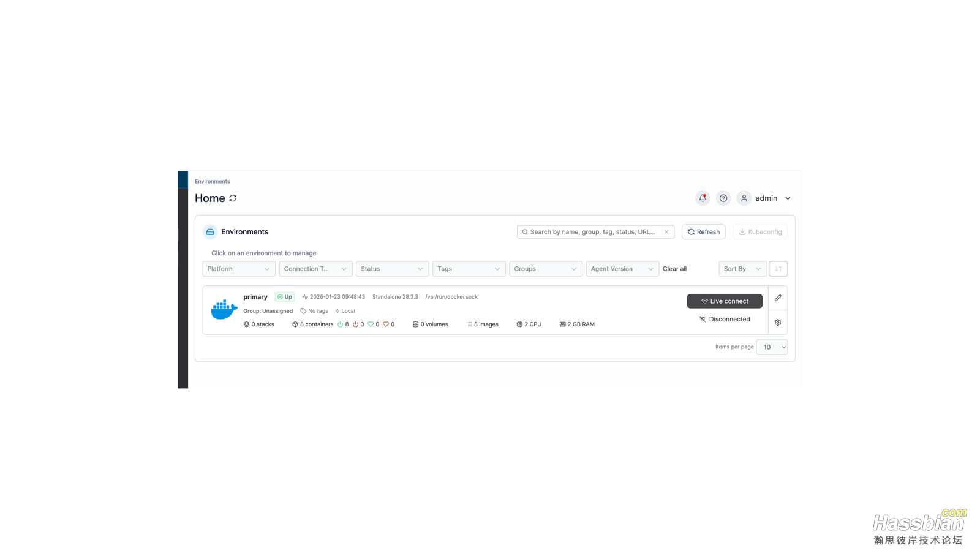Clear search with the X icon
This screenshot has height=551, width=980.
pyautogui.click(x=666, y=232)
